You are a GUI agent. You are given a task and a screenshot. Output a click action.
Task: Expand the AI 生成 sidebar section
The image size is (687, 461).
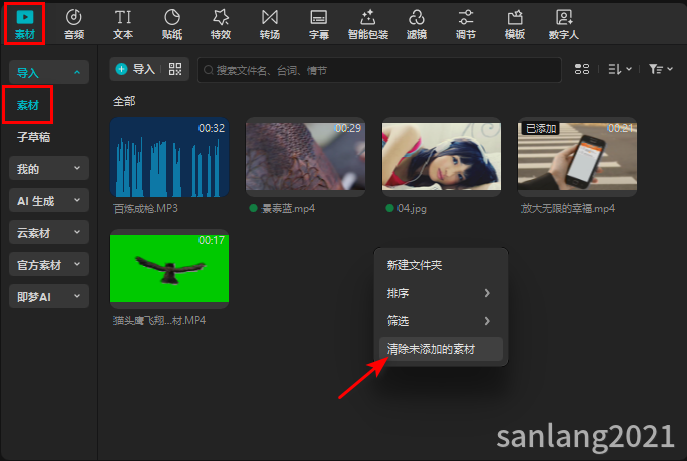click(x=49, y=200)
